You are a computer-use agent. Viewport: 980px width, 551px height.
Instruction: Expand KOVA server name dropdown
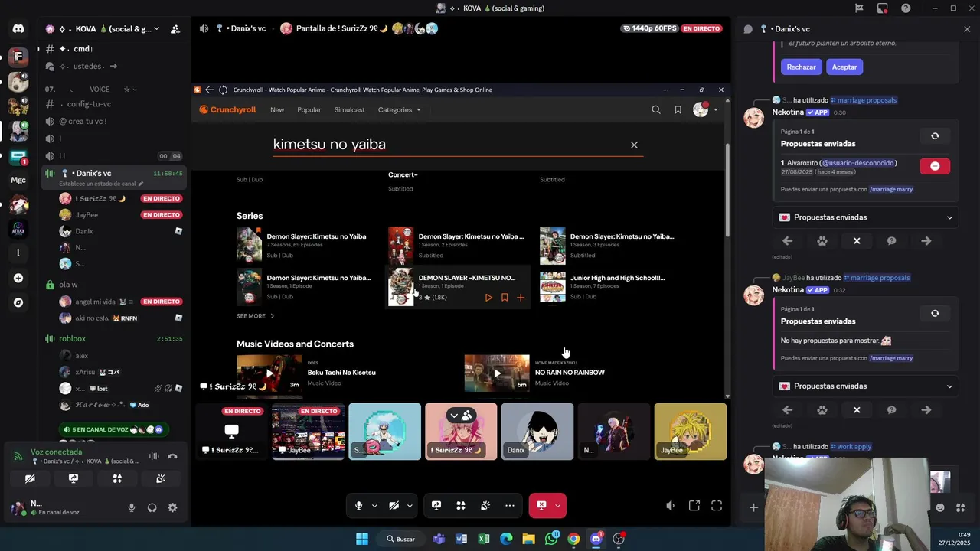pos(157,29)
